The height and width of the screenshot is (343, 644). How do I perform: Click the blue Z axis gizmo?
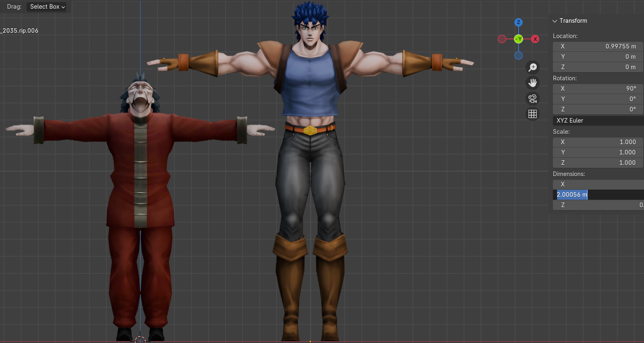519,22
